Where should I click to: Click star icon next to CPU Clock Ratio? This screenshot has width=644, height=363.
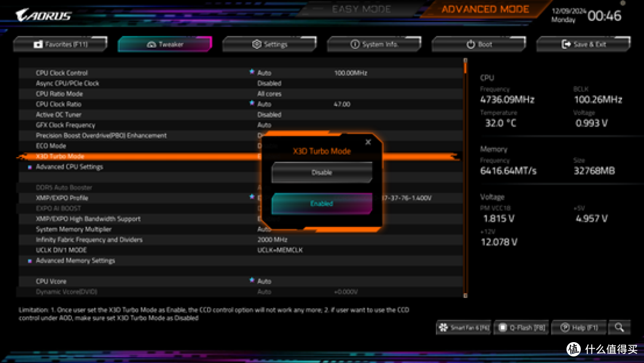(x=252, y=103)
